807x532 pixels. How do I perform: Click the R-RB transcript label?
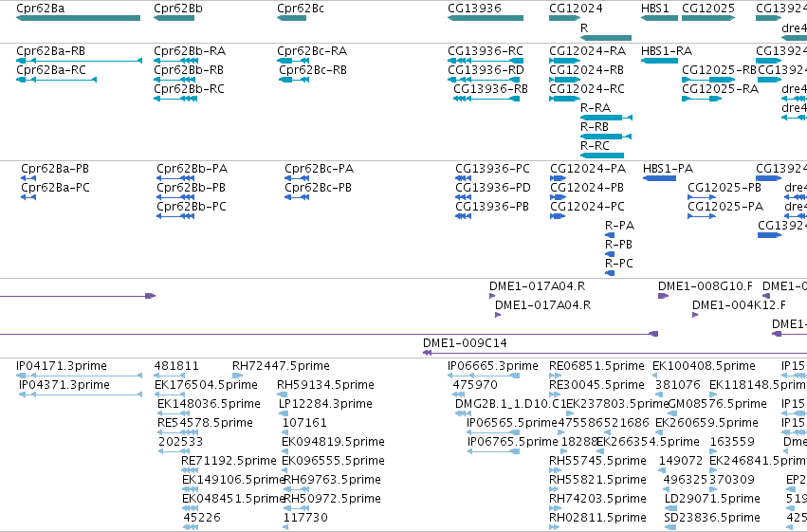(x=595, y=127)
